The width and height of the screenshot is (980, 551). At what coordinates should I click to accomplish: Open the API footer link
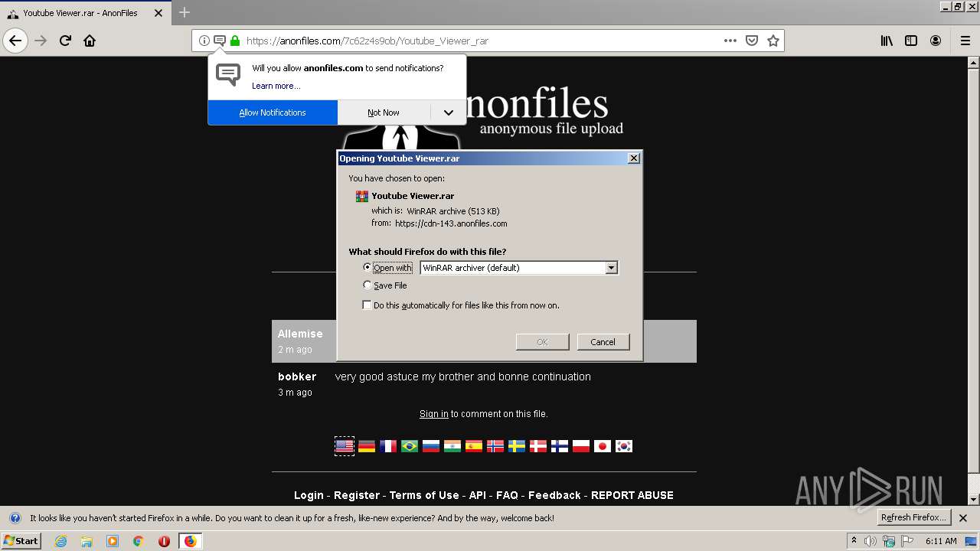[478, 495]
